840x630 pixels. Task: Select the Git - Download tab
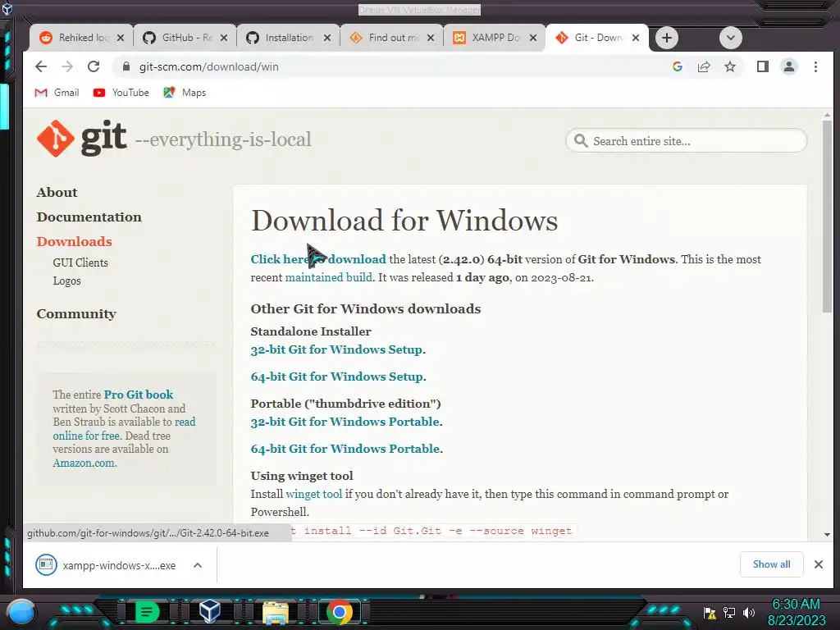point(596,38)
